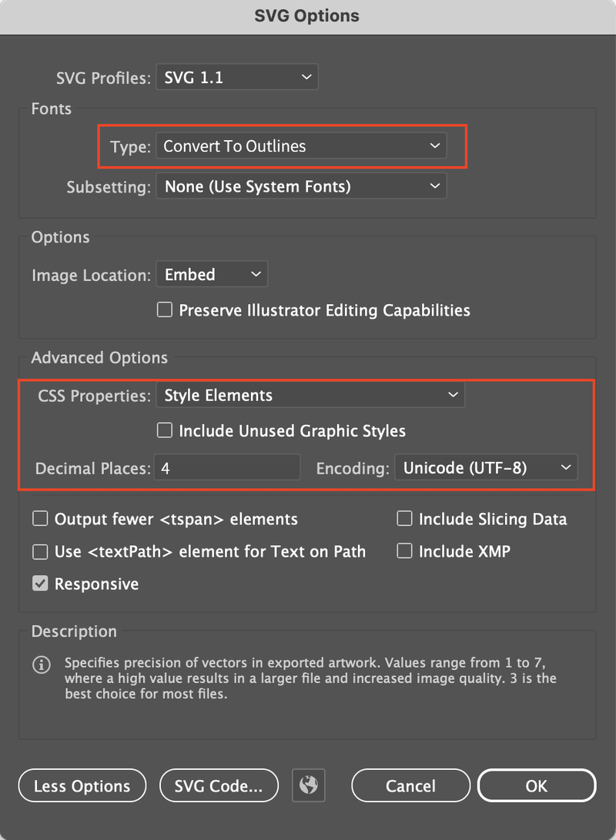Screen dimensions: 616x840
Task: Open the SVG Code viewer
Action: [x=219, y=785]
